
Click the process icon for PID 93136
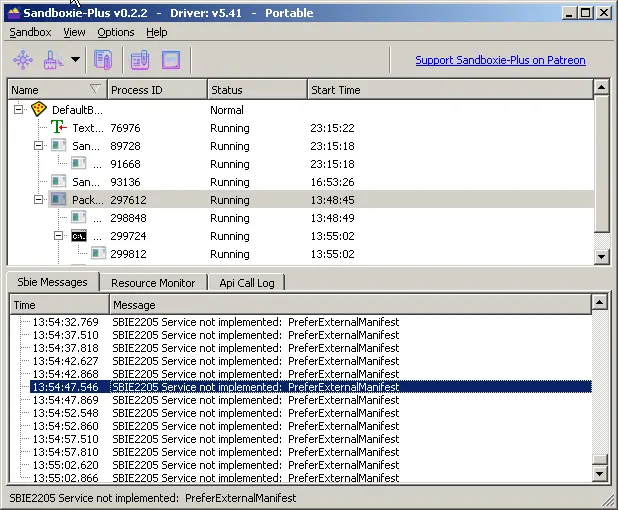pyautogui.click(x=58, y=181)
